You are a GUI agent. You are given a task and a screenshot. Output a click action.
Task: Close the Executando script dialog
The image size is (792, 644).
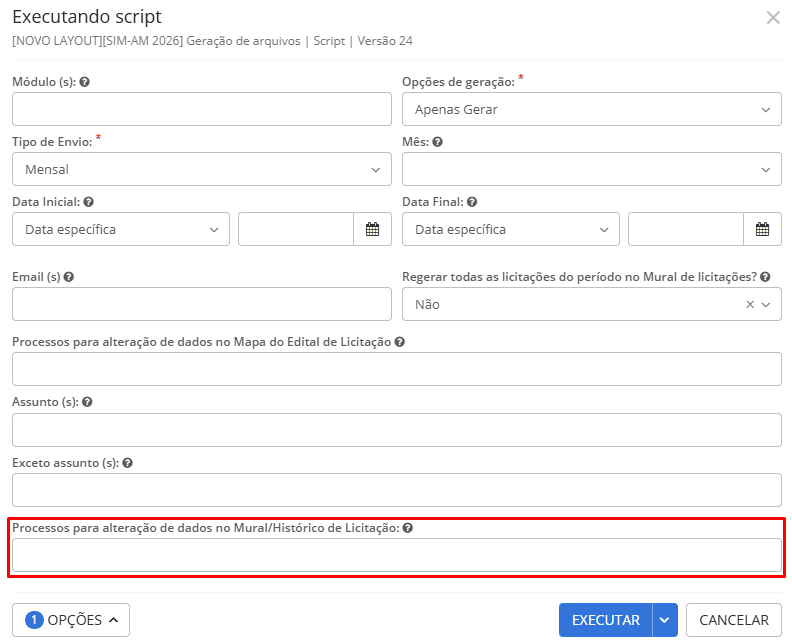click(772, 18)
